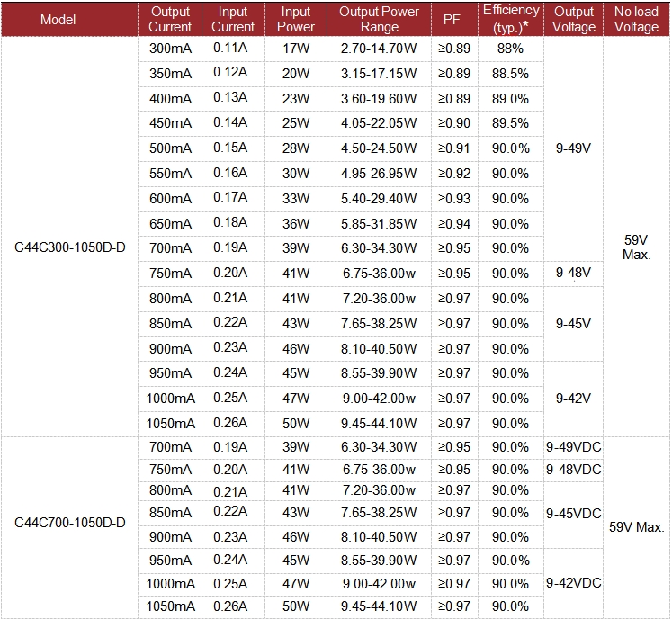Click the 400mA output current cell
Image resolution: width=672 pixels, height=619 pixels.
pyautogui.click(x=171, y=99)
